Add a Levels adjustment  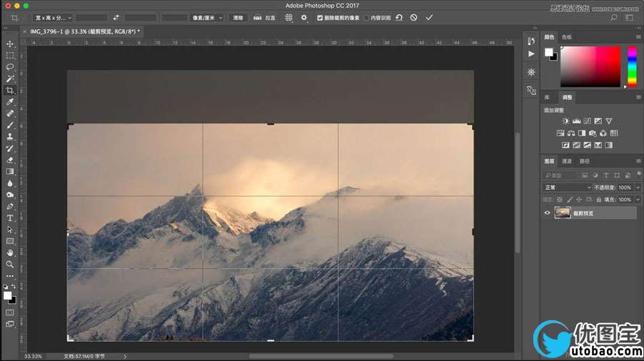tap(577, 121)
